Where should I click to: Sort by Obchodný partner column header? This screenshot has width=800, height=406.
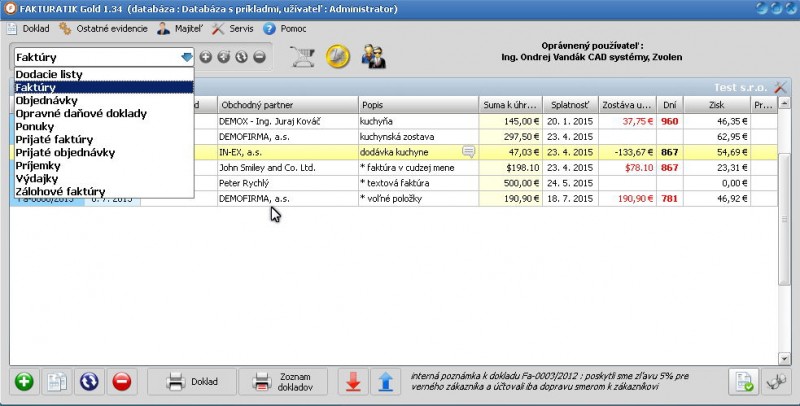coord(288,105)
